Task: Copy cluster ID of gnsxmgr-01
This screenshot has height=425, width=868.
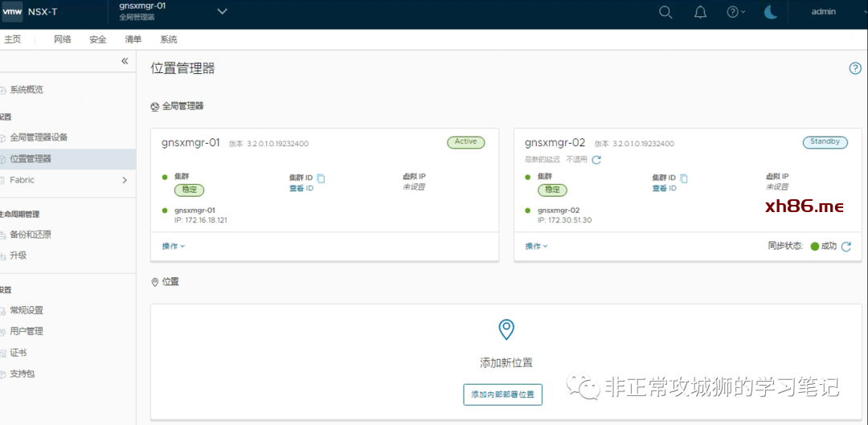Action: click(x=321, y=178)
